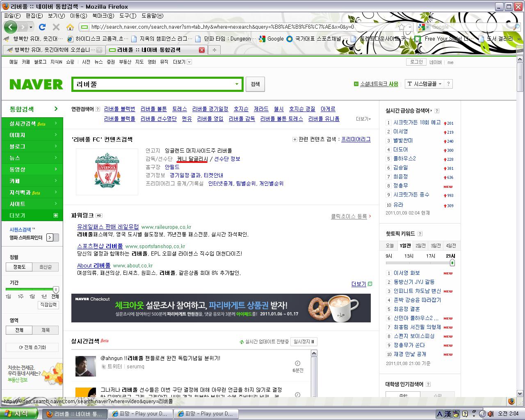Open the history dropdown beside forward arrow
The width and height of the screenshot is (525, 420).
click(x=31, y=27)
